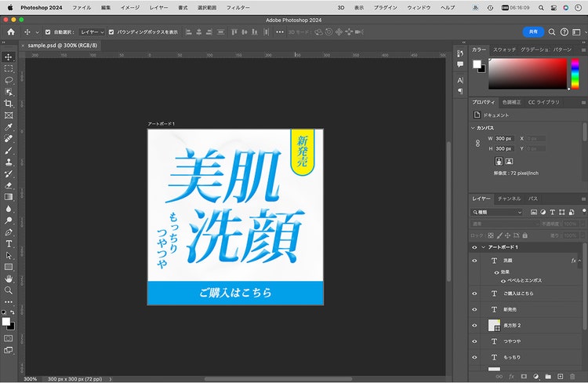Select the Clone Stamp tool
This screenshot has width=588, height=383.
[x=9, y=162]
